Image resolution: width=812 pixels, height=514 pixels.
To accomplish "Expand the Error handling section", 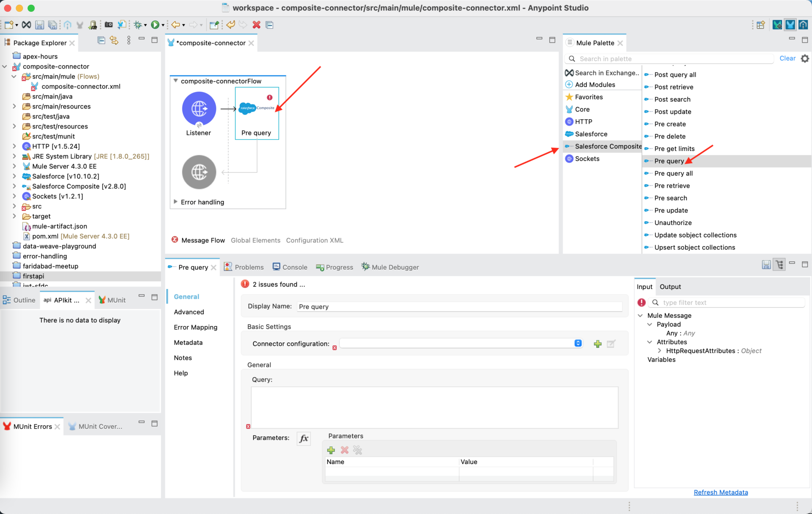I will click(x=176, y=202).
